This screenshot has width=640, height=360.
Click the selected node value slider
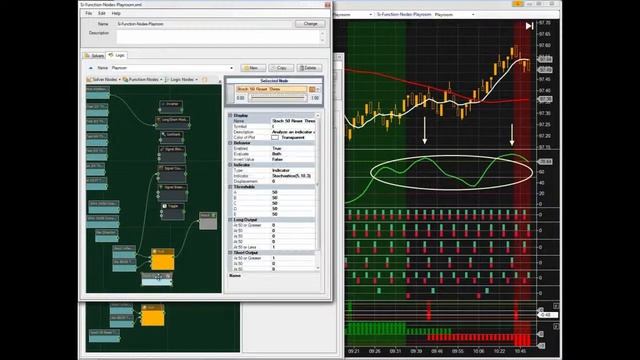point(278,98)
